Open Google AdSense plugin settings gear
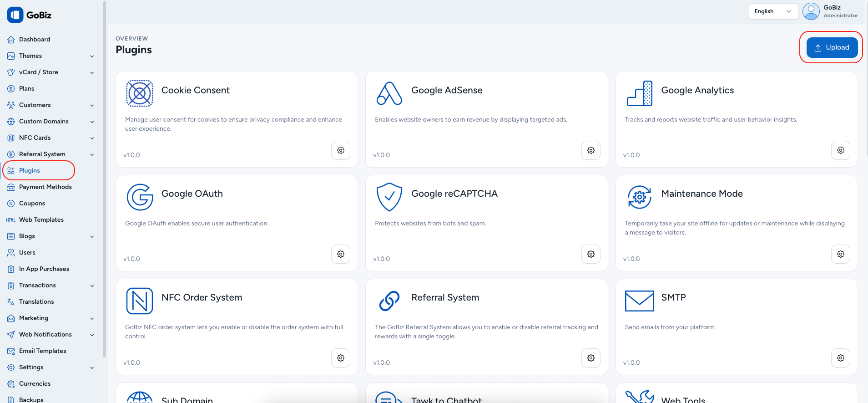Image resolution: width=868 pixels, height=403 pixels. click(x=590, y=150)
